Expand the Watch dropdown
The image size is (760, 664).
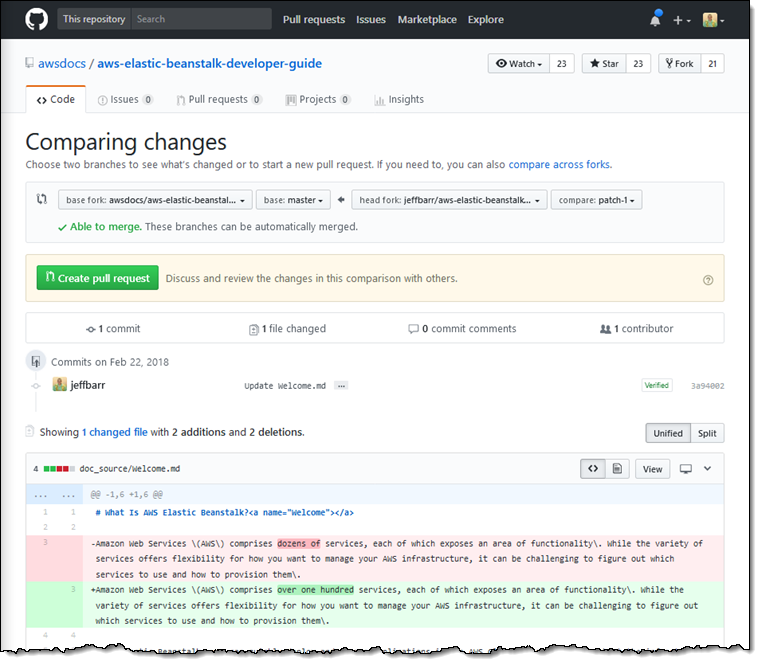click(518, 64)
